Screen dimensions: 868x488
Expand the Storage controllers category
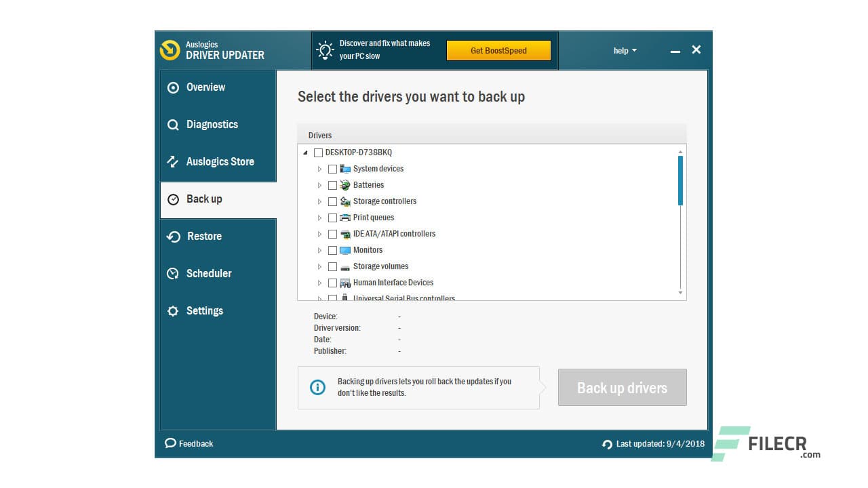coord(319,201)
